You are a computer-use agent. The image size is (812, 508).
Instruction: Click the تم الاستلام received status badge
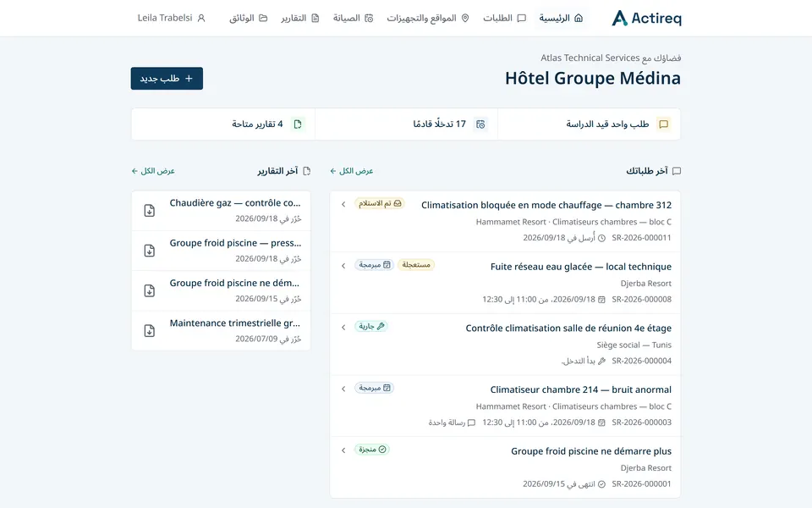pos(380,203)
